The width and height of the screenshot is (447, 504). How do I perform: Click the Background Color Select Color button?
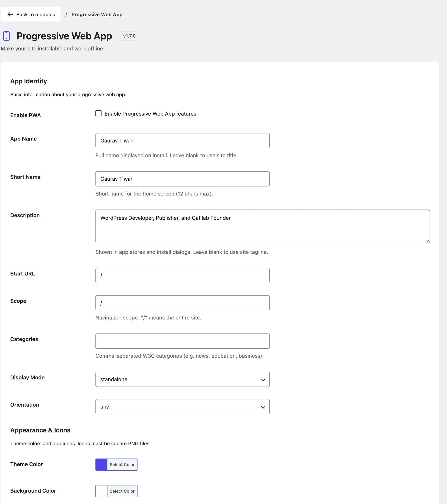(x=122, y=491)
